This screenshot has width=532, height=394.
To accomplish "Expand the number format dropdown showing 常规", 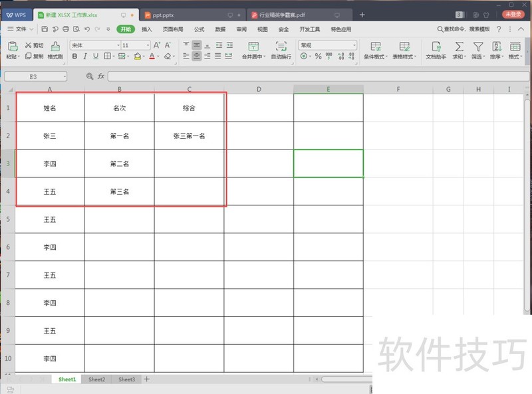I will point(354,45).
